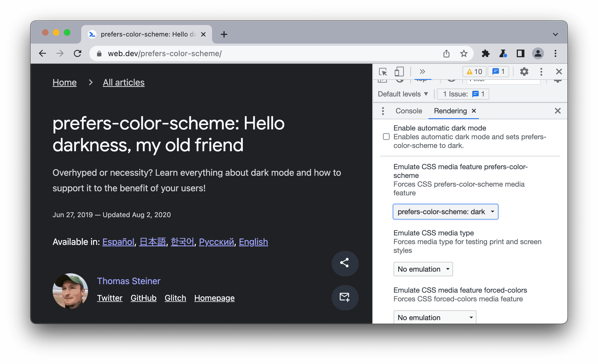Click the email/subscribe icon on article
Screen dimensions: 598x364
pos(344,298)
